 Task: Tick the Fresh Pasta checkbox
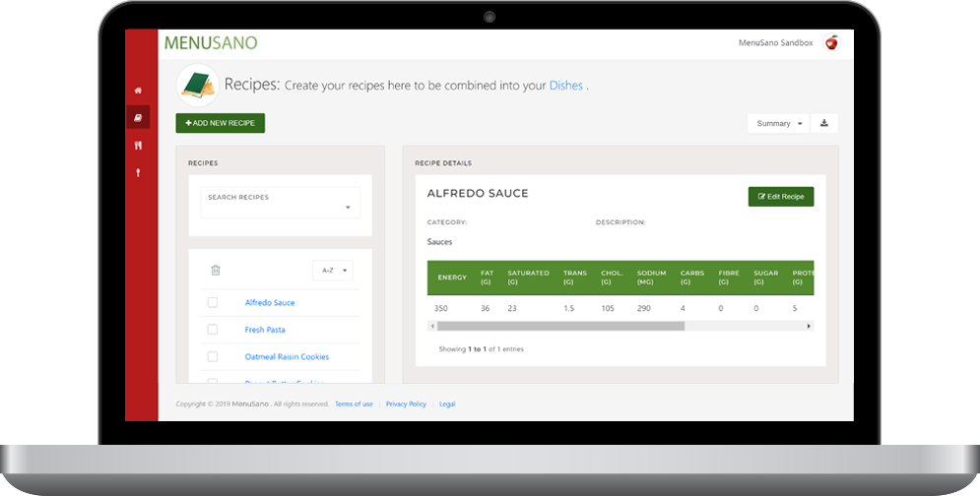click(x=212, y=330)
